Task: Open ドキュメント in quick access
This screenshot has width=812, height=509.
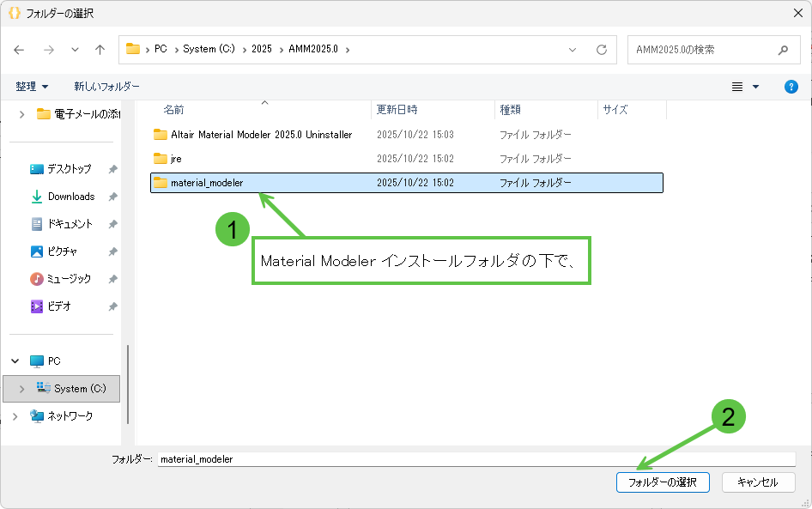Action: click(70, 224)
